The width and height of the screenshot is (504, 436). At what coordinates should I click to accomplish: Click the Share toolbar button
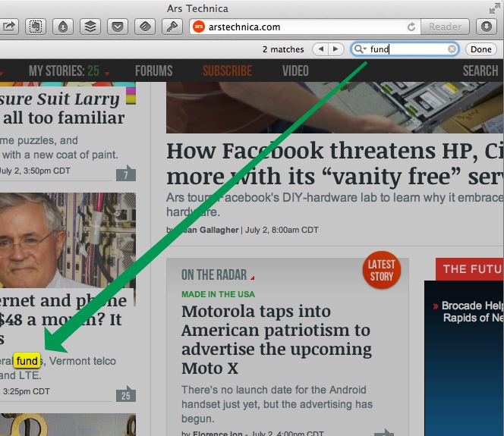click(x=9, y=27)
